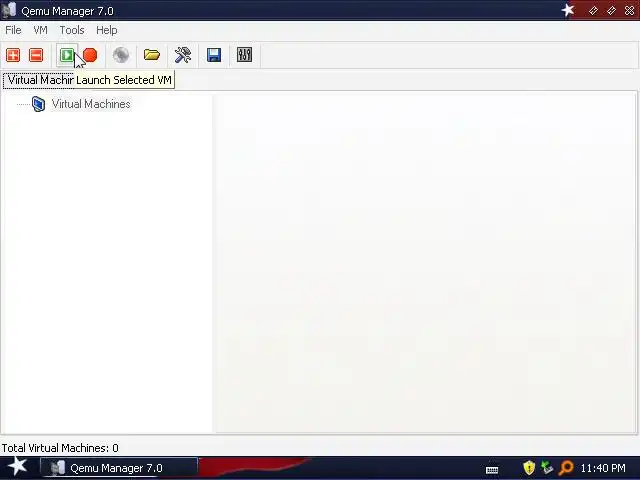The height and width of the screenshot is (480, 640).
Task: Click the green arrow network tray icon
Action: pos(547,468)
